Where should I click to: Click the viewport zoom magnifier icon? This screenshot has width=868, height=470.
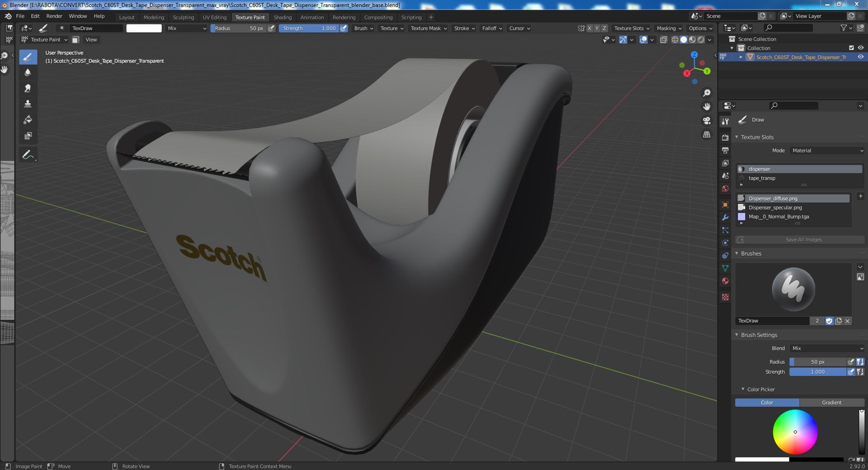707,93
